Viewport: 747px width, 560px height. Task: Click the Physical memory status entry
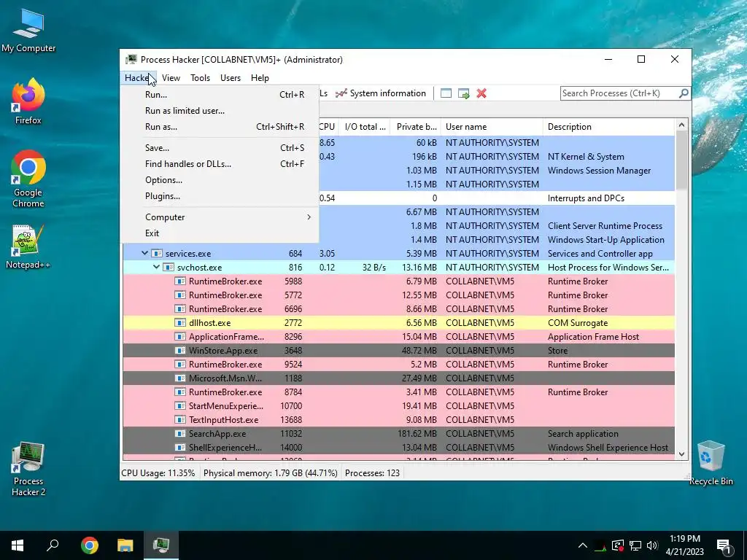pyautogui.click(x=270, y=473)
